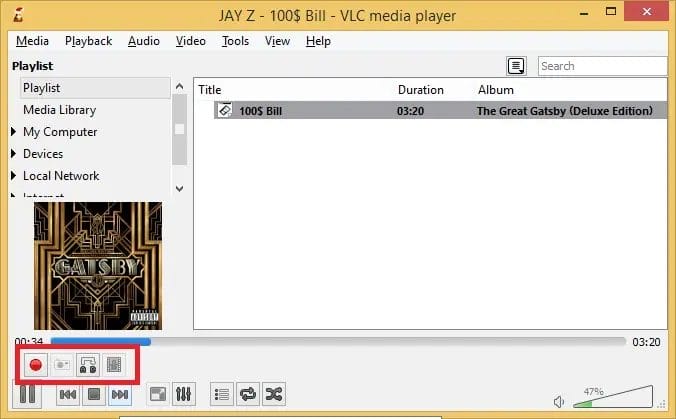Skip to the next track
The width and height of the screenshot is (676, 419).
119,395
